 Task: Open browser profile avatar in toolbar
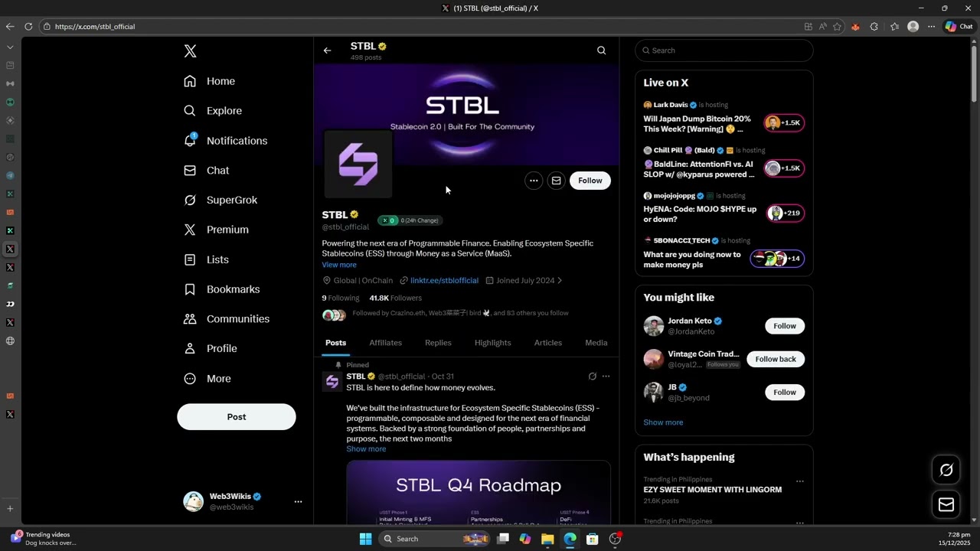[x=913, y=26]
